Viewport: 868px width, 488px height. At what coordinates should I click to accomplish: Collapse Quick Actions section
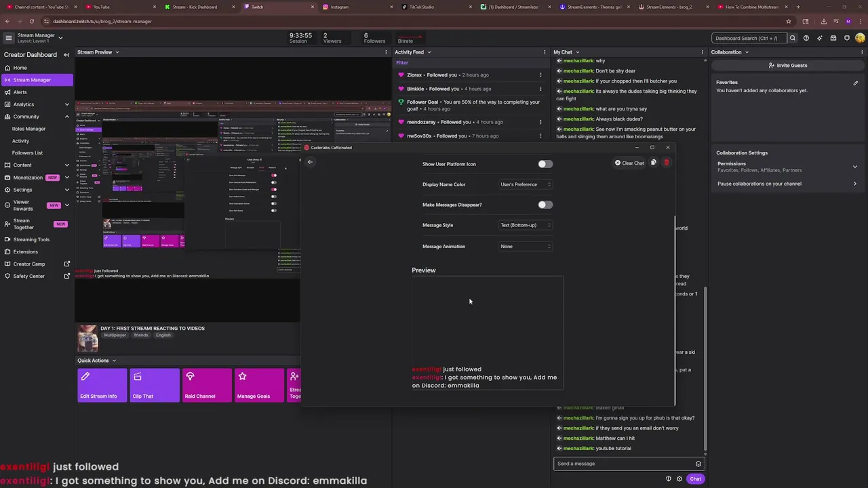(114, 361)
